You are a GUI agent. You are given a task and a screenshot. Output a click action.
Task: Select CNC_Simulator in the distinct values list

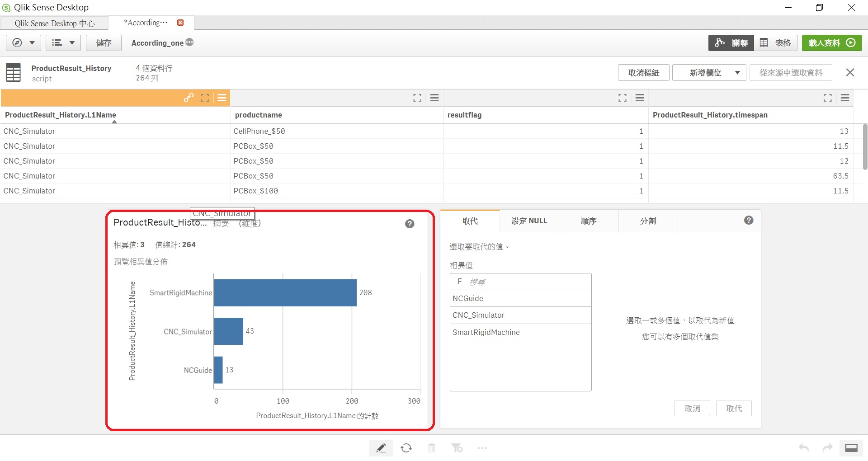tap(520, 315)
